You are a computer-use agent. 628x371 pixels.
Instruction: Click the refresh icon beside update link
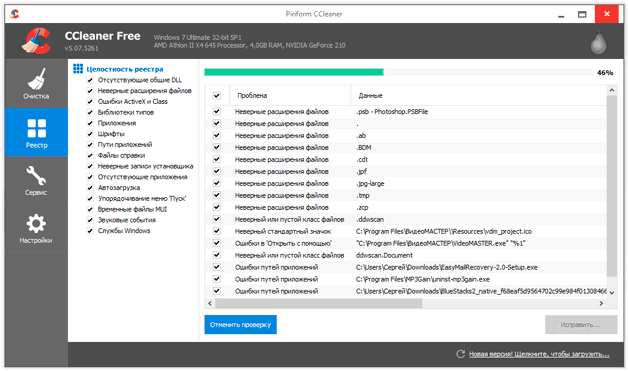point(461,354)
